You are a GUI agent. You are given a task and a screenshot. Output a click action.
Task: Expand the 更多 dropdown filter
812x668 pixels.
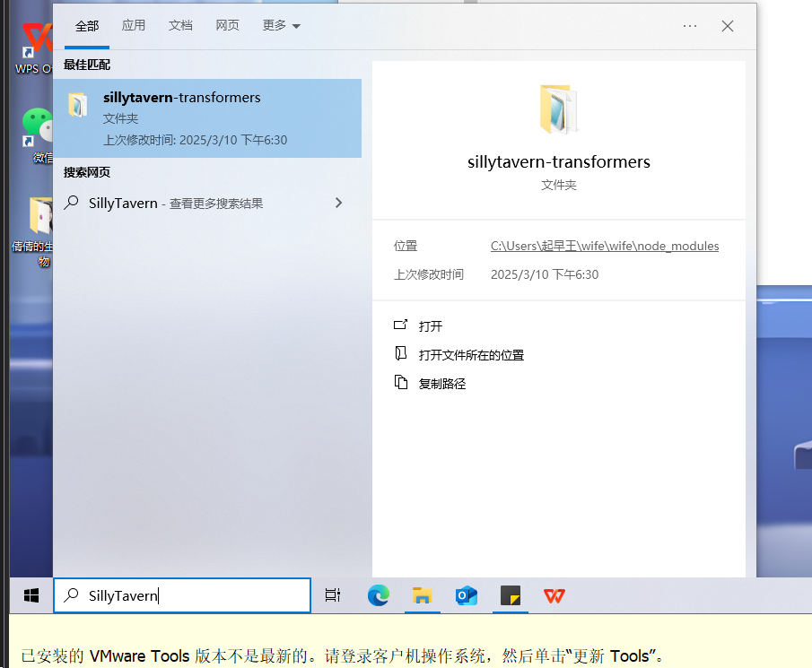[281, 25]
